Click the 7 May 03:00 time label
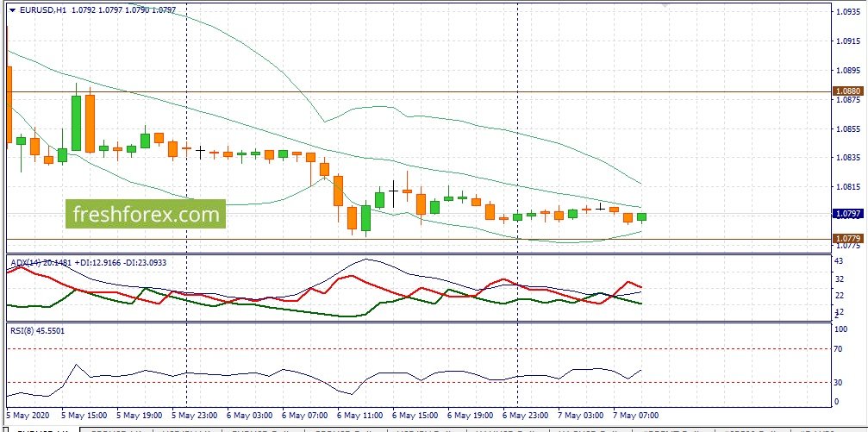Viewport: 868px width, 432px height. coord(581,415)
